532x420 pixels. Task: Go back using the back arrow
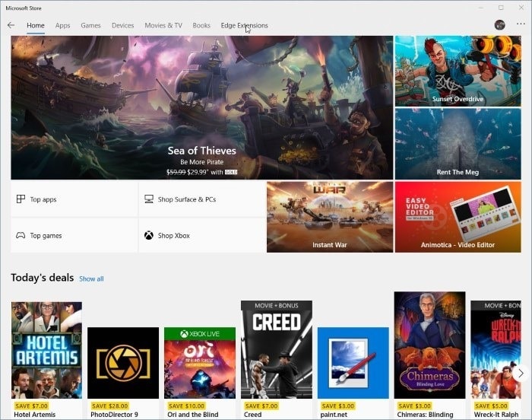pos(11,25)
